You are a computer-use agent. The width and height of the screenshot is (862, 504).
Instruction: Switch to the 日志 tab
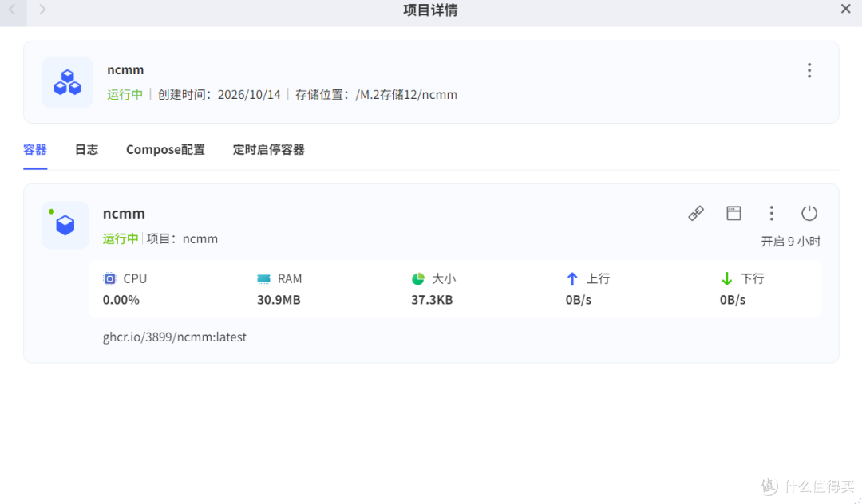[x=86, y=149]
